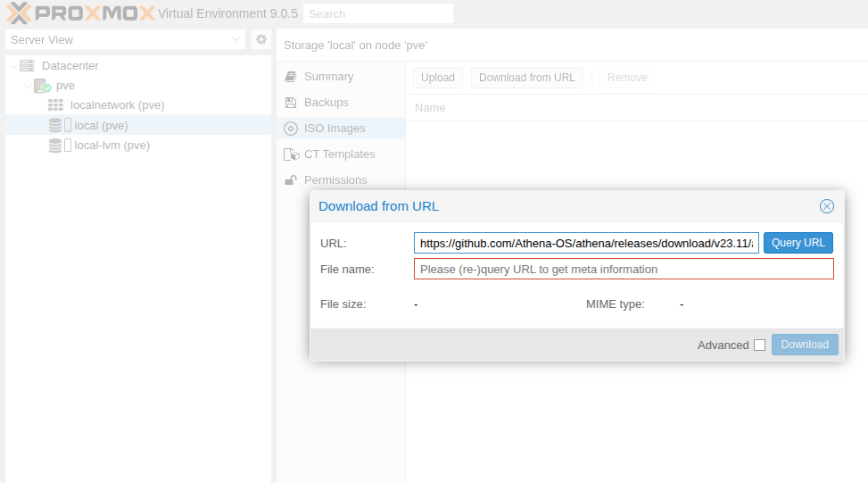
Task: Click the pve node icon
Action: pyautogui.click(x=42, y=86)
